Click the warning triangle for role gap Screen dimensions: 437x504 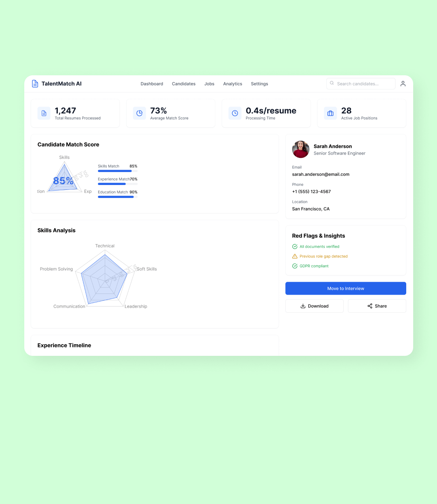(295, 256)
